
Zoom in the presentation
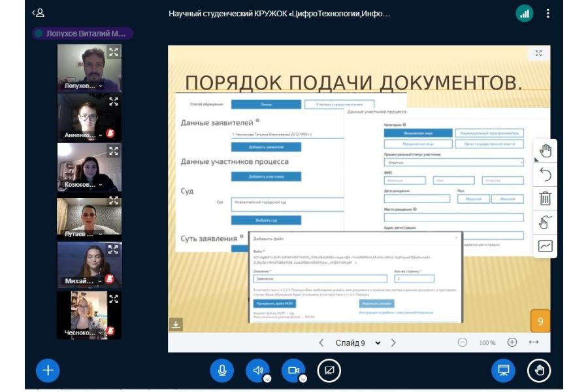512,342
